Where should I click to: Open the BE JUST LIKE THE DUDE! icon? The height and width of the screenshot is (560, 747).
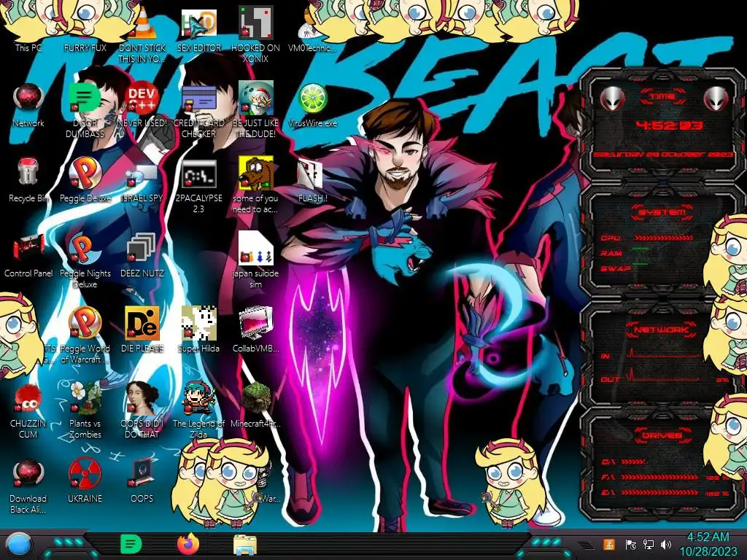(x=256, y=98)
